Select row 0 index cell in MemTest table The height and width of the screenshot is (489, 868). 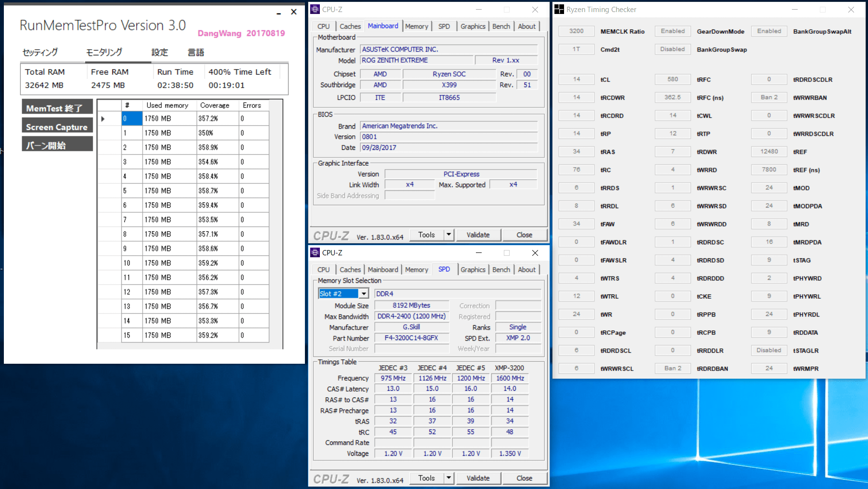[x=132, y=119]
